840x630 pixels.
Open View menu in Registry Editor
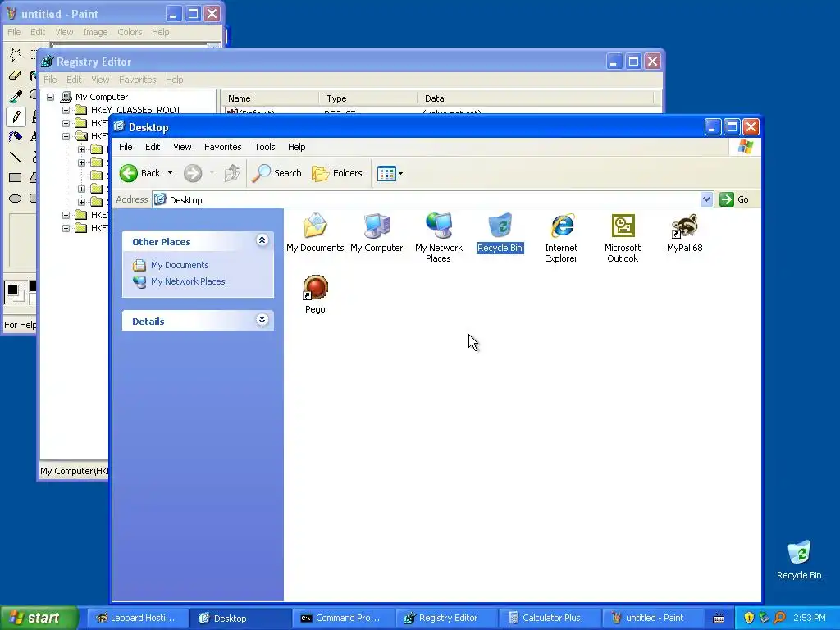pos(100,80)
